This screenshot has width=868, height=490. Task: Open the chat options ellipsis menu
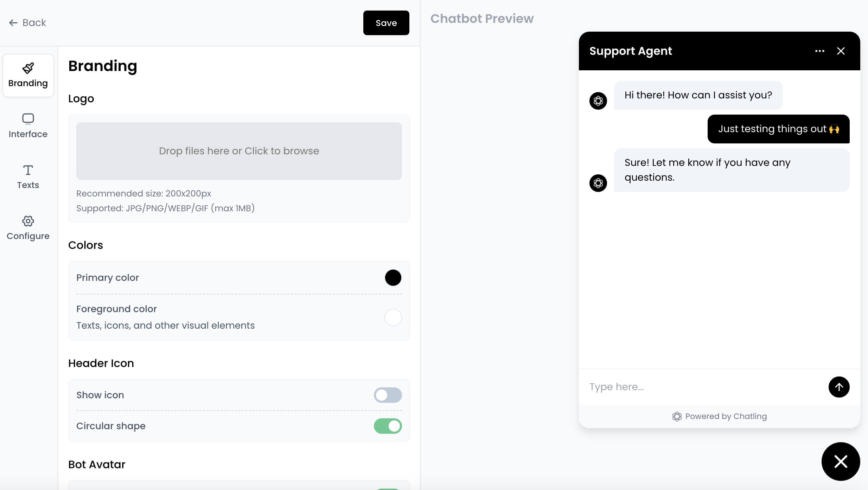pos(820,51)
